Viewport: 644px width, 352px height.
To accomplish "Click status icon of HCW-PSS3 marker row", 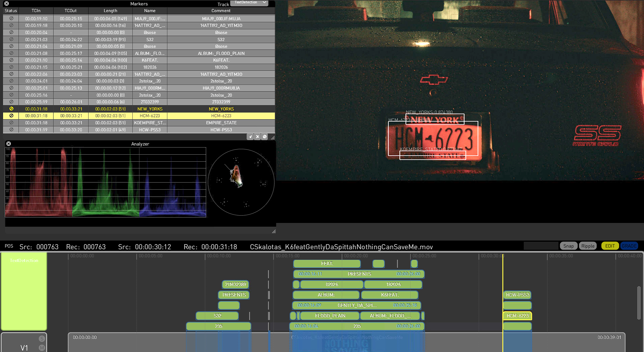I will [11, 130].
